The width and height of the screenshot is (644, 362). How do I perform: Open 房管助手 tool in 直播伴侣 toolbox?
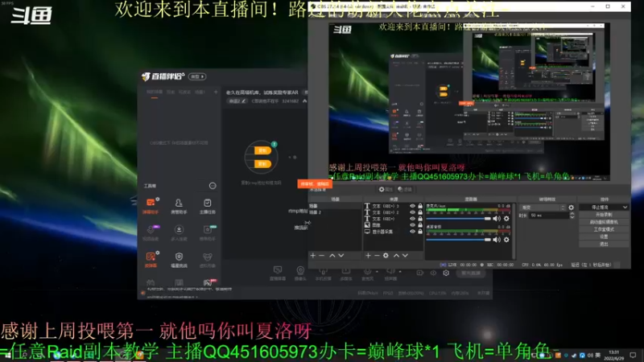(x=179, y=206)
